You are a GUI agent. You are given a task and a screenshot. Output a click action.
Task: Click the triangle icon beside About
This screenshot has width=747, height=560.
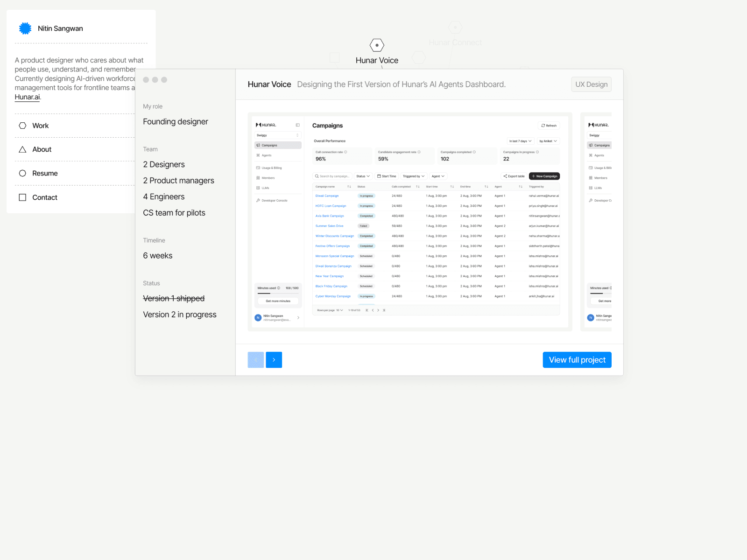pyautogui.click(x=22, y=149)
